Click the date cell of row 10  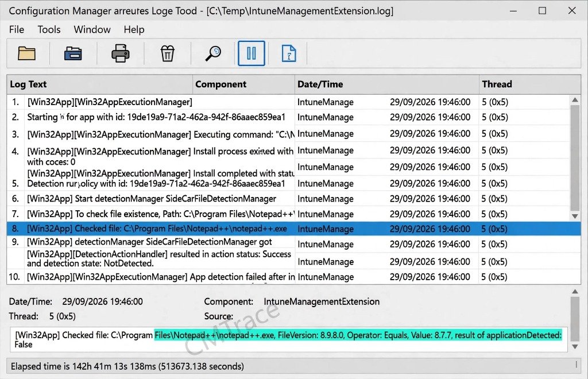tap(430, 277)
